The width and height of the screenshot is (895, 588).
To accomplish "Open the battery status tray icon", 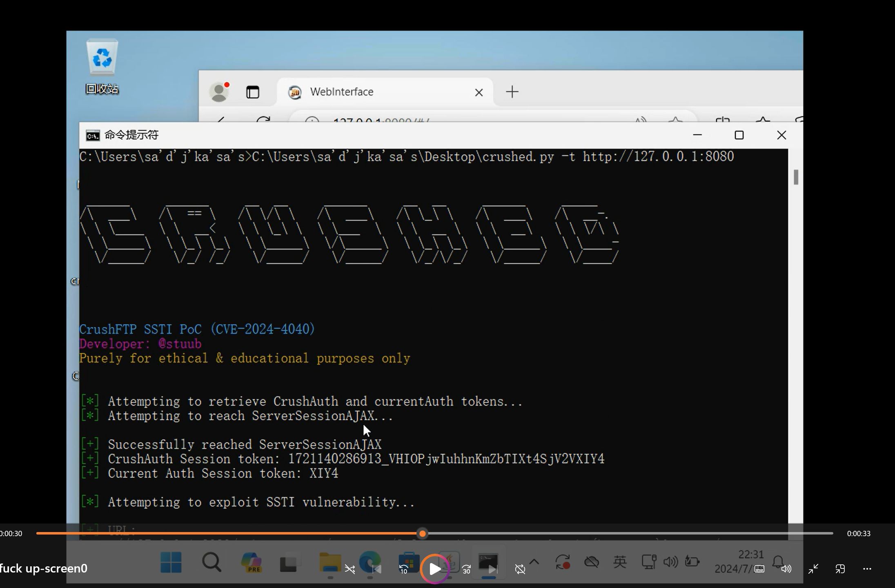I will tap(692, 562).
